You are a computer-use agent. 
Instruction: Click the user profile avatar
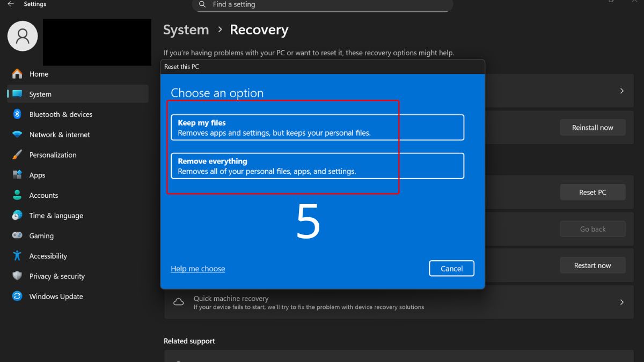(x=23, y=36)
